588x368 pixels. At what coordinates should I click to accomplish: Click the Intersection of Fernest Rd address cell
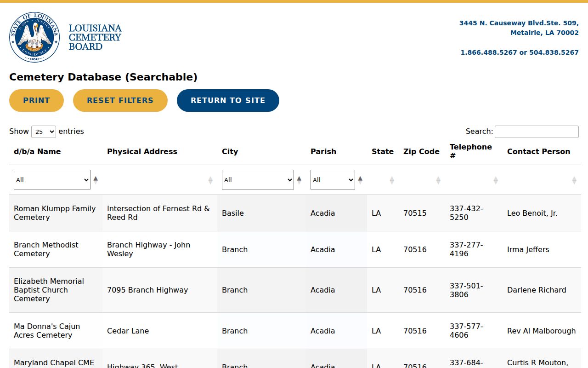160,213
